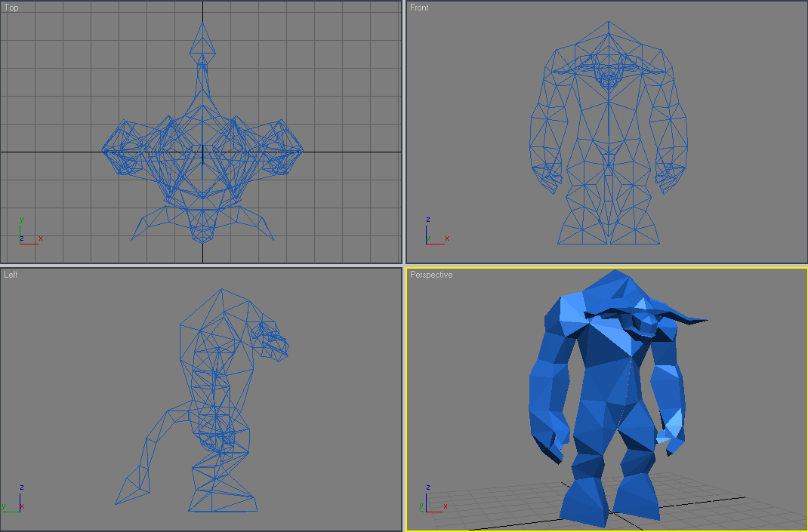Select the tail end wireframe in Left viewport
The image size is (808, 532).
coord(132,487)
